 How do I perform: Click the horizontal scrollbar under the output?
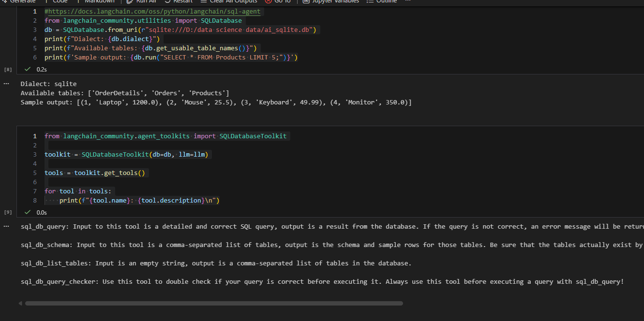coord(214,304)
